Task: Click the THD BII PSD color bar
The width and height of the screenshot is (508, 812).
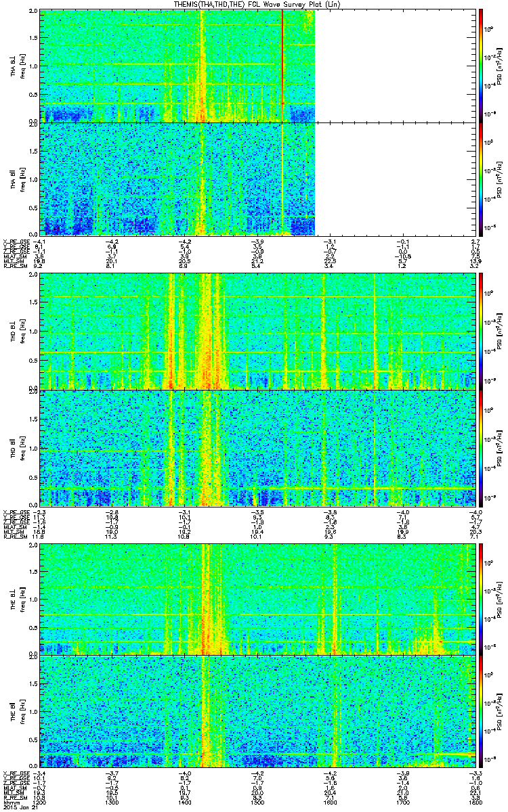Action: (x=481, y=448)
